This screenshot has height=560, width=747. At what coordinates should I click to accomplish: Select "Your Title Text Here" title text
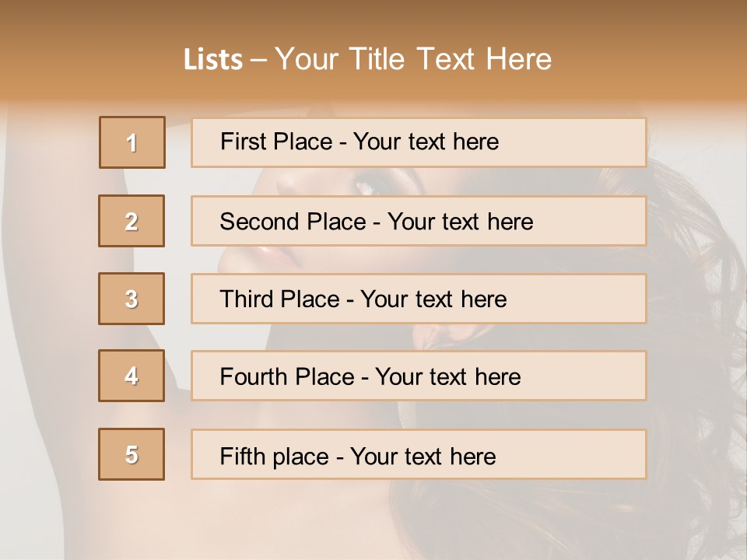pyautogui.click(x=413, y=60)
